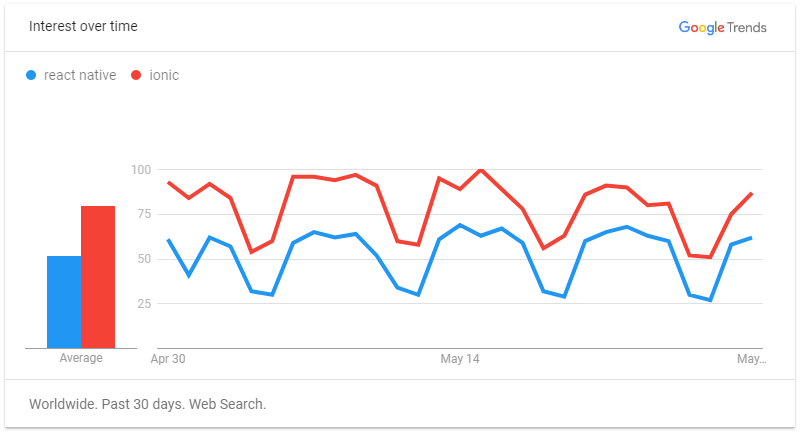Click the 50 y-axis label
Image resolution: width=800 pixels, height=432 pixels.
point(144,259)
